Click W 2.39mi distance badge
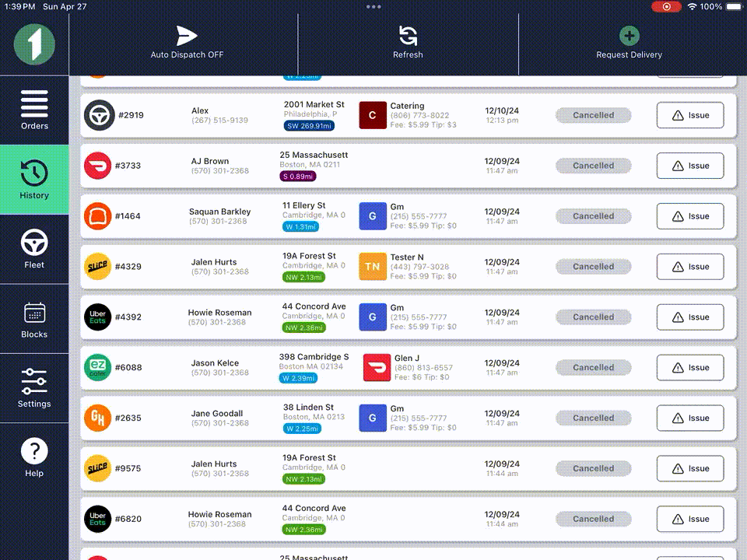The height and width of the screenshot is (560, 747). click(x=298, y=378)
